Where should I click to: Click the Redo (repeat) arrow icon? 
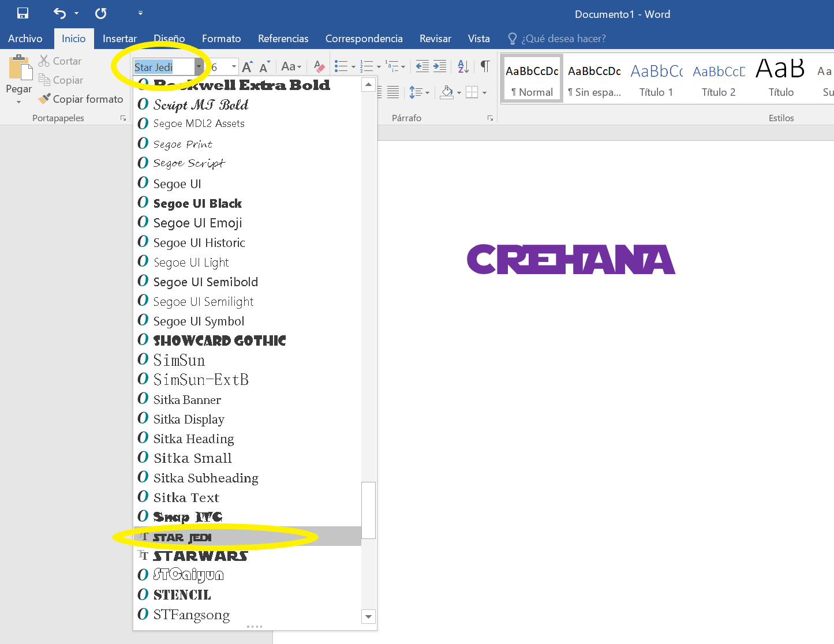[101, 13]
